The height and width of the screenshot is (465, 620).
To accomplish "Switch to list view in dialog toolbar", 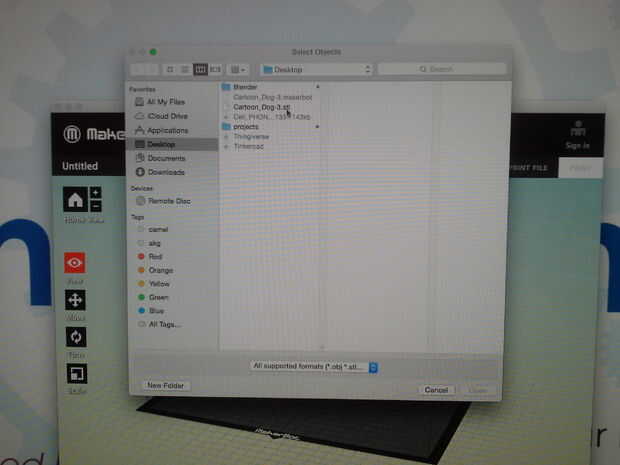I will click(185, 70).
